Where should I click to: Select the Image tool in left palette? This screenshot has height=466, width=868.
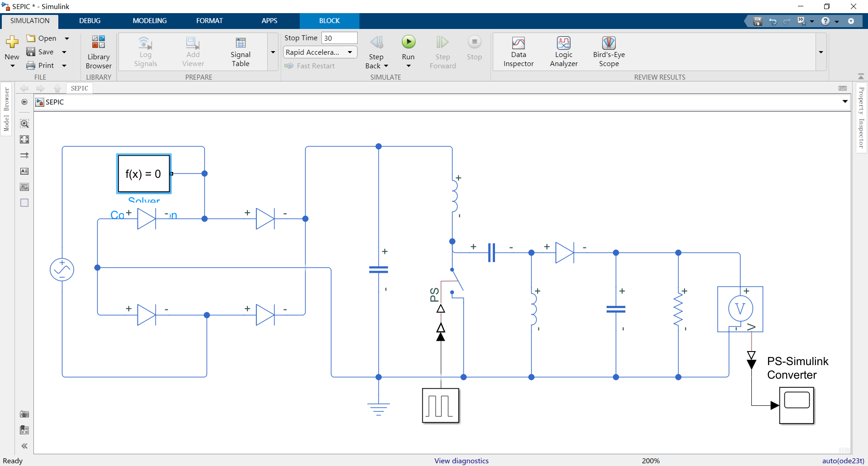click(24, 187)
